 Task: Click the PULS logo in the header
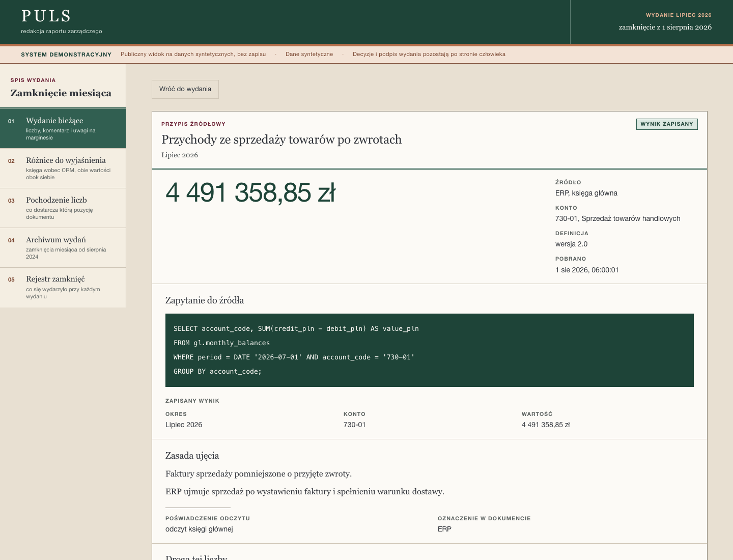(46, 16)
